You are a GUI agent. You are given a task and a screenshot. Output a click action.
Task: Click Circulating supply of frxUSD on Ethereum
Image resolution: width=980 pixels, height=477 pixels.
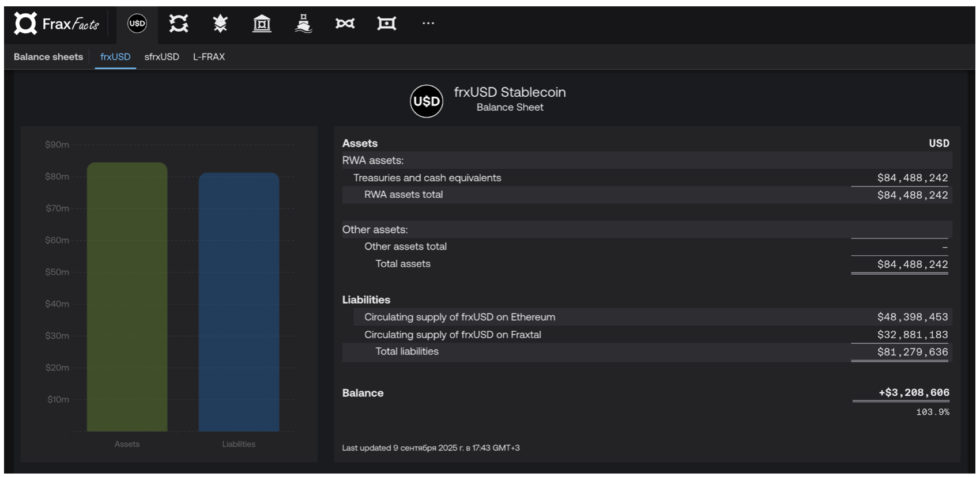point(459,317)
